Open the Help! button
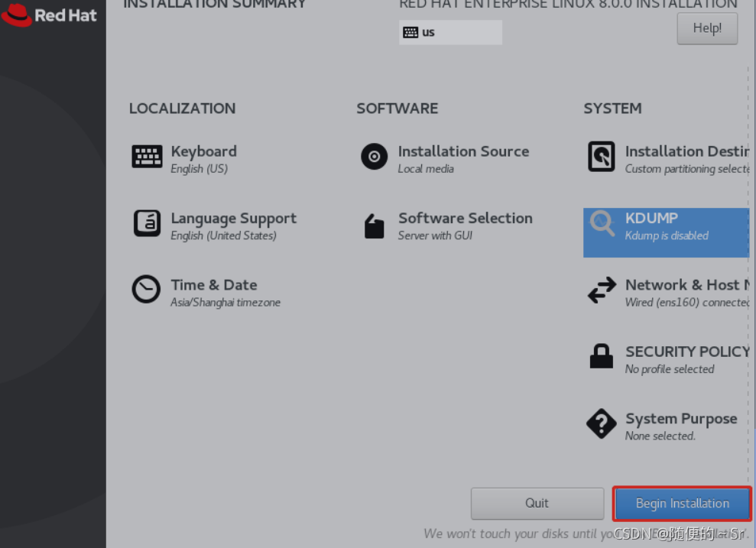The height and width of the screenshot is (548, 756). pos(707,28)
